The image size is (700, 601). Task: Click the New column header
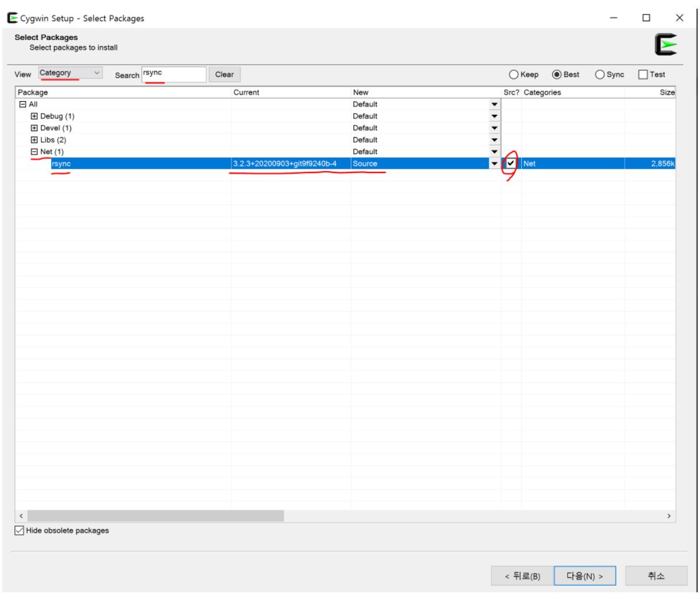coord(426,92)
